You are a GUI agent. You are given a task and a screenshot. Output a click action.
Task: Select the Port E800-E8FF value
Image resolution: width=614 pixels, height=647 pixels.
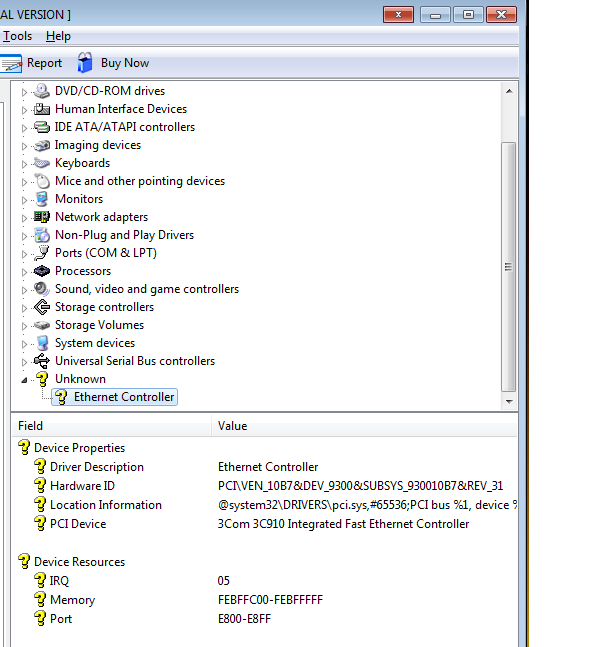tap(244, 619)
